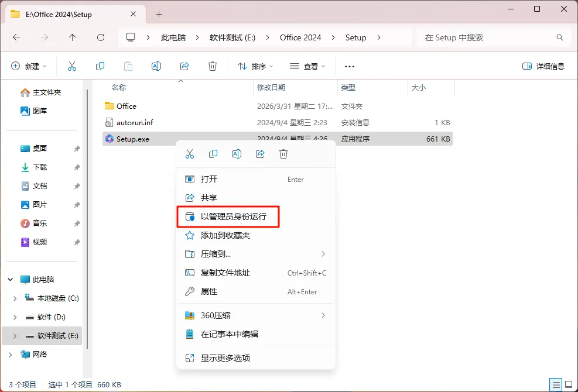Viewport: 578px width, 392px height.
Task: Switch to the large thumbnails view in the status bar
Action: pos(569,384)
